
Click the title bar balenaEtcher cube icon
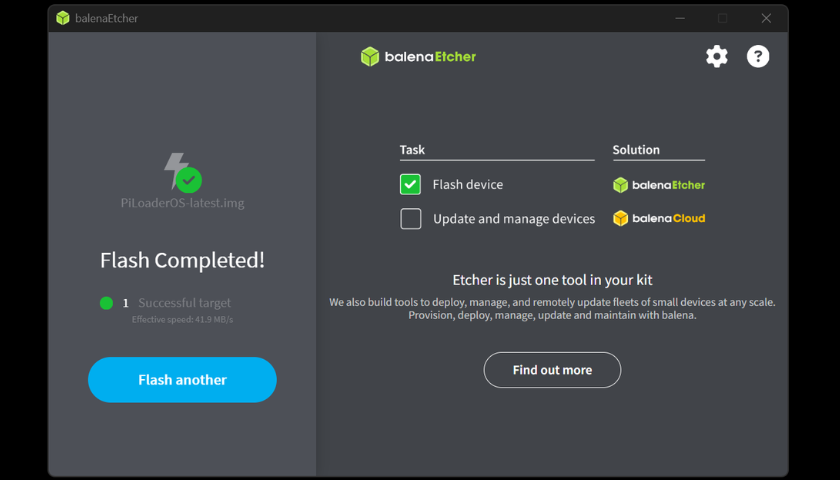point(63,18)
